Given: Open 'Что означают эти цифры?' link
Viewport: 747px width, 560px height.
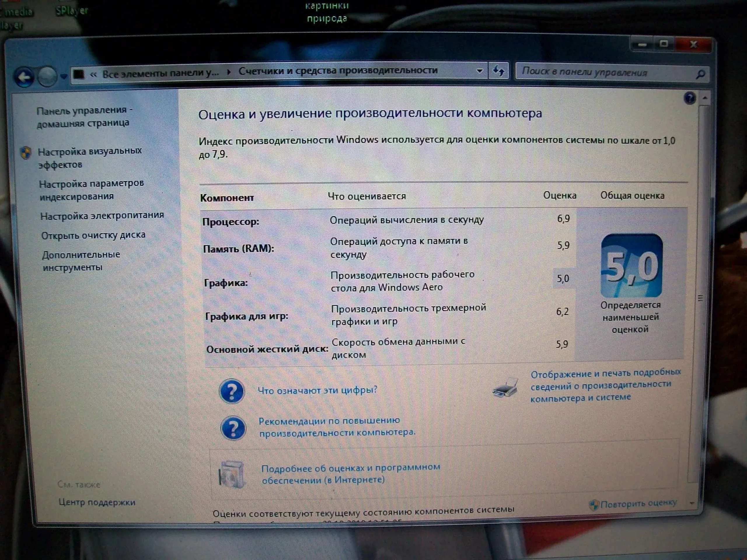Looking at the screenshot, I should click(317, 391).
